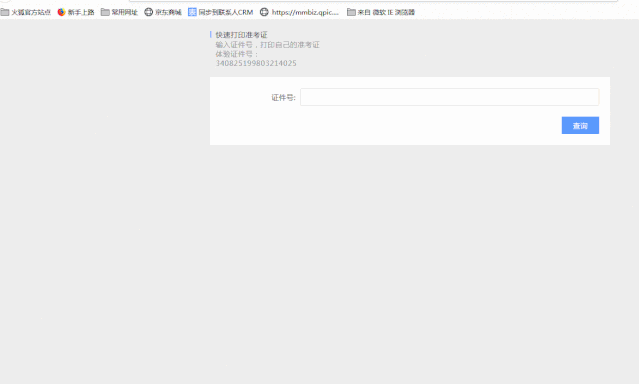The image size is (639, 384).
Task: Click the globe icon beside 京东商城
Action: pos(149,12)
